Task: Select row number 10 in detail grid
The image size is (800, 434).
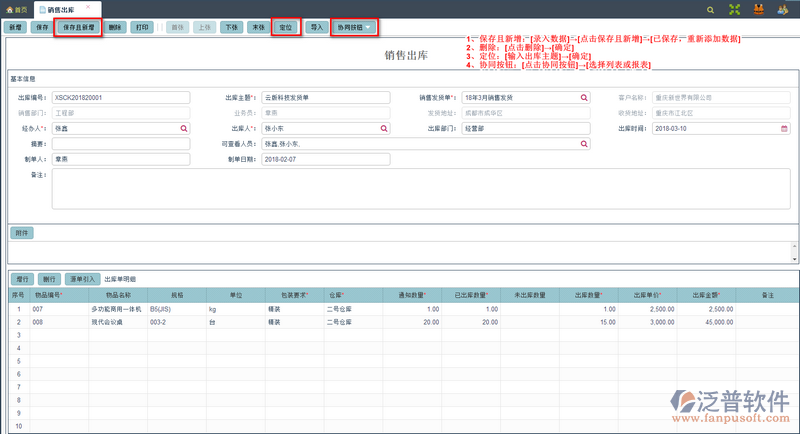Action: [x=19, y=426]
